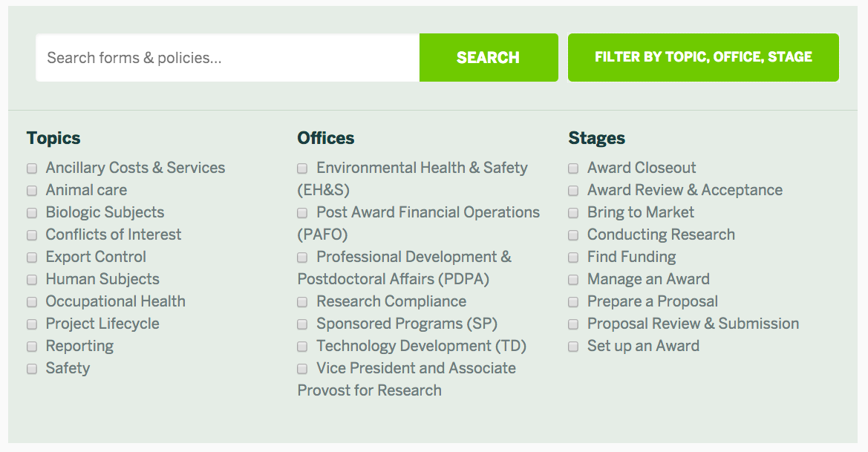
Task: Select the Biologic Subjects checkbox
Action: coord(32,213)
